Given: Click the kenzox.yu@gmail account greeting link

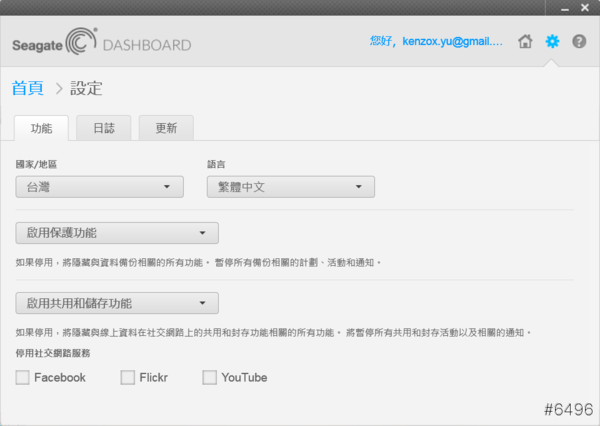Looking at the screenshot, I should (x=436, y=41).
